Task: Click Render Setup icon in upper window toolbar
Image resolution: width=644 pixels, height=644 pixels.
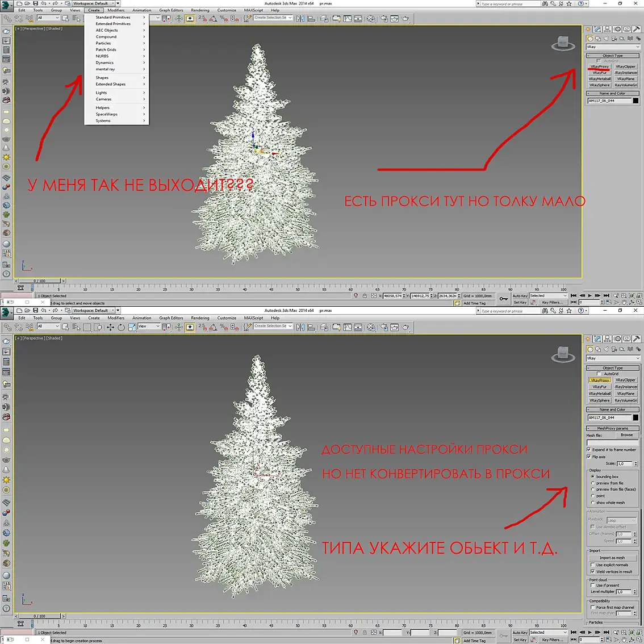Action: (x=383, y=19)
